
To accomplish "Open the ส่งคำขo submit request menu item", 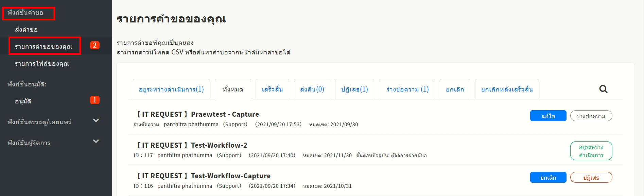I will point(26,30).
